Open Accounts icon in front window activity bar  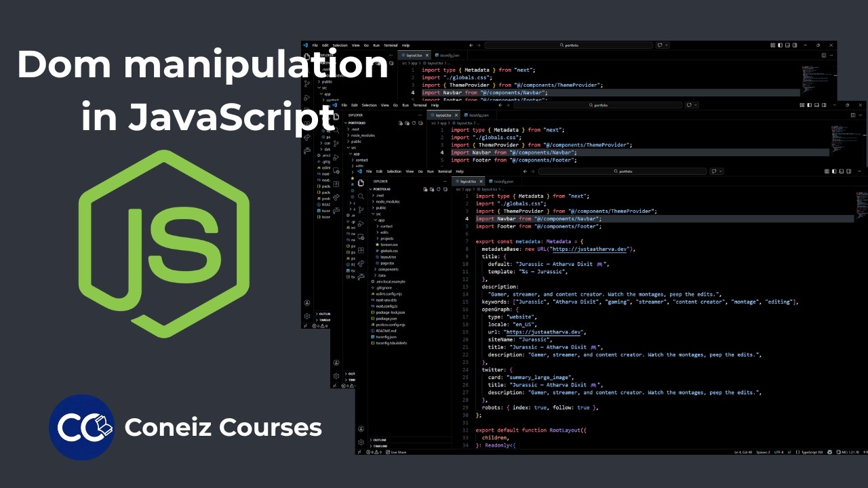click(361, 428)
